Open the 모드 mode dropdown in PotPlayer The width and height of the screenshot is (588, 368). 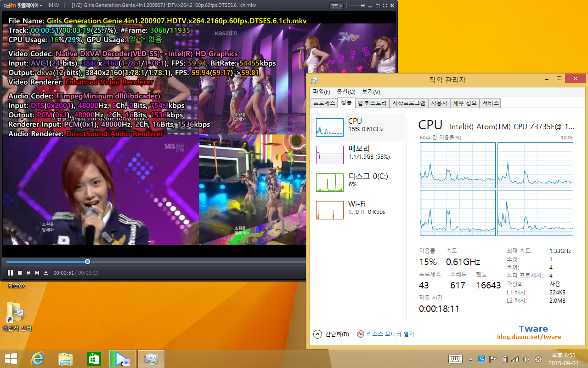[x=337, y=6]
